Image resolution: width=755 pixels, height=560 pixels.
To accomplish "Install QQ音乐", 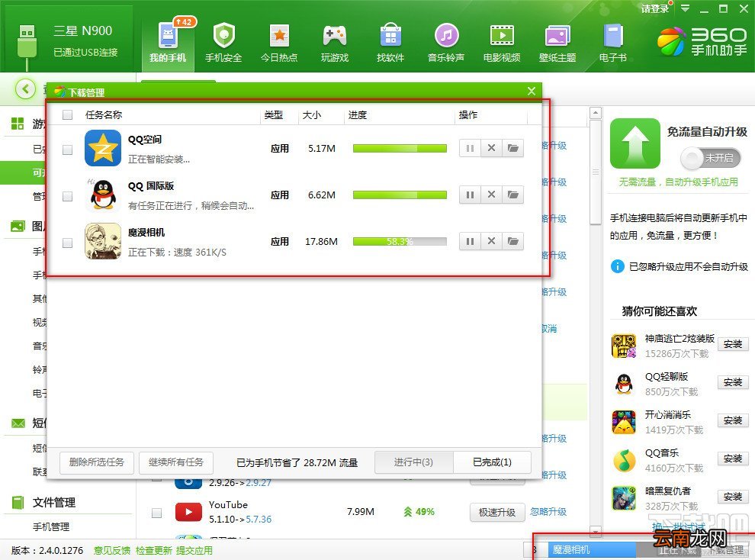I will (x=733, y=459).
